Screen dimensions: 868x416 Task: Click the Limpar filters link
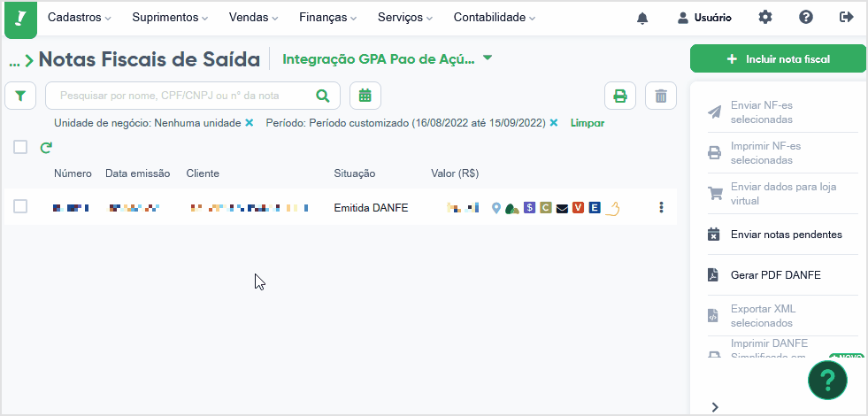(588, 123)
